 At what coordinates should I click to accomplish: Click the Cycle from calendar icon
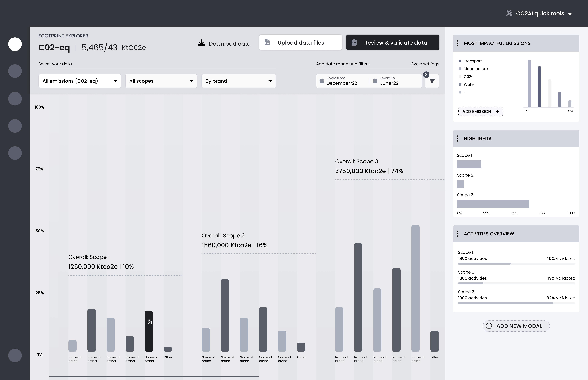(322, 81)
